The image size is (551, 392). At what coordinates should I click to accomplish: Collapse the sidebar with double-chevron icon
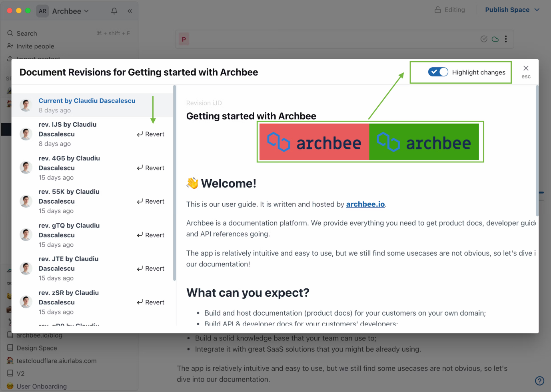129,11
